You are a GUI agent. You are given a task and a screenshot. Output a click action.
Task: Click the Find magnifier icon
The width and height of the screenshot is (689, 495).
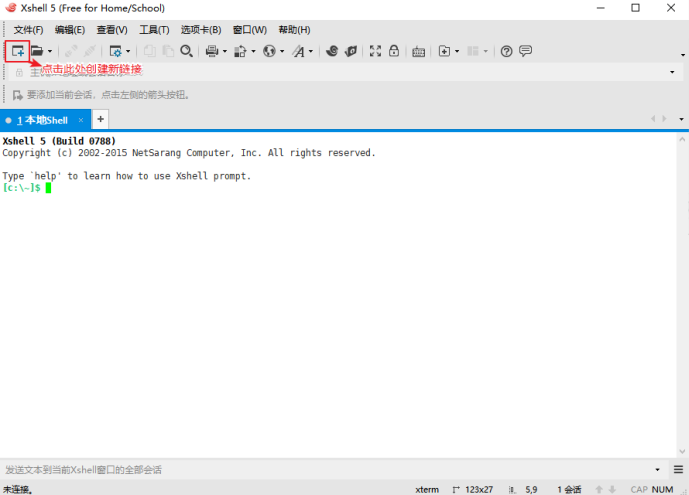click(186, 51)
